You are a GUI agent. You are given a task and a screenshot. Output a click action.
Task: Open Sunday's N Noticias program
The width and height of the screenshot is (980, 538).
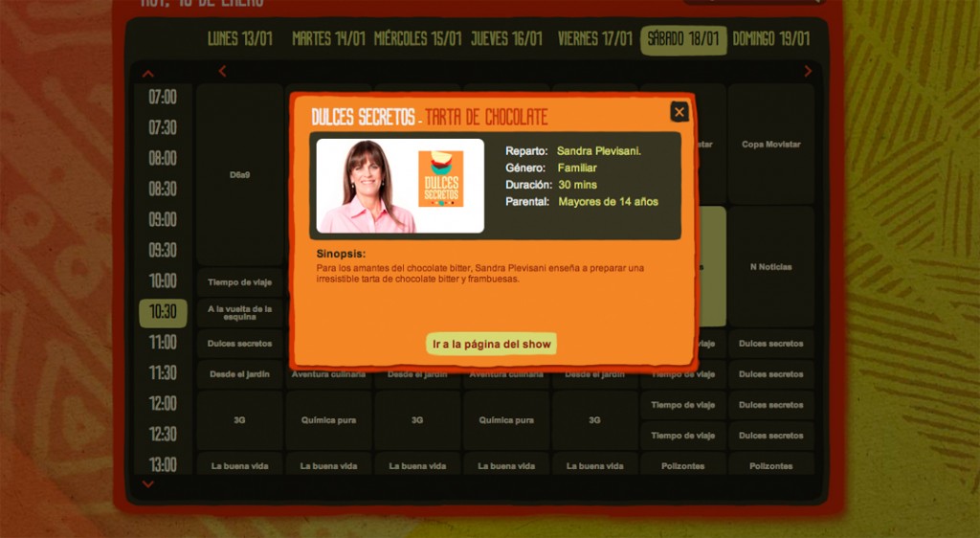[x=771, y=267]
